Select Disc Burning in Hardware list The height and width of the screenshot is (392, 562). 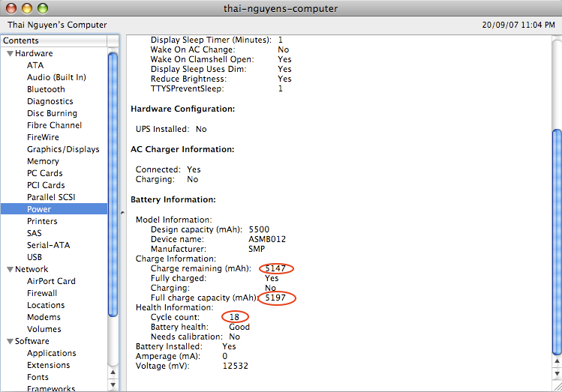pyautogui.click(x=52, y=113)
